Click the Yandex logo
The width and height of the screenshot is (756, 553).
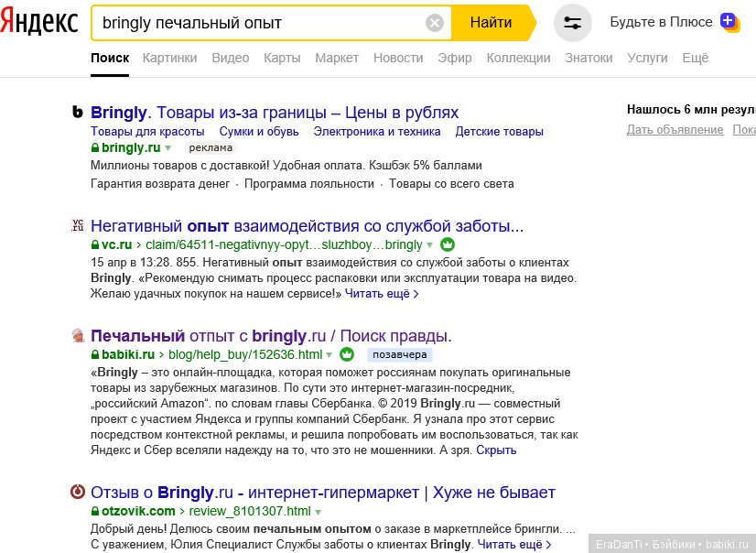pyautogui.click(x=38, y=23)
